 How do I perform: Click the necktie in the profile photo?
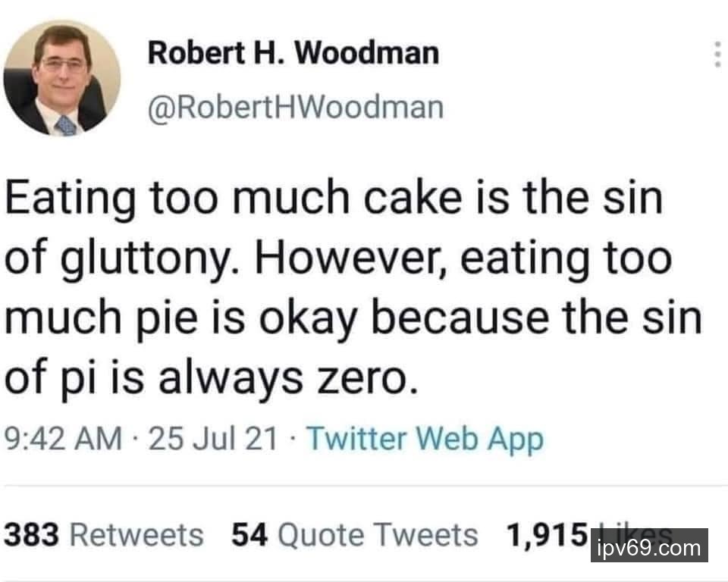click(67, 124)
